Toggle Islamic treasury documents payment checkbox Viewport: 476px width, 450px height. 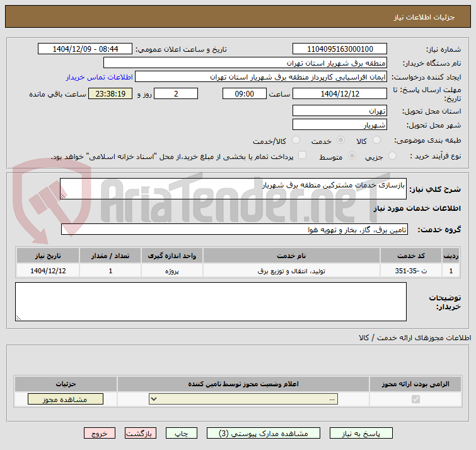302,155
